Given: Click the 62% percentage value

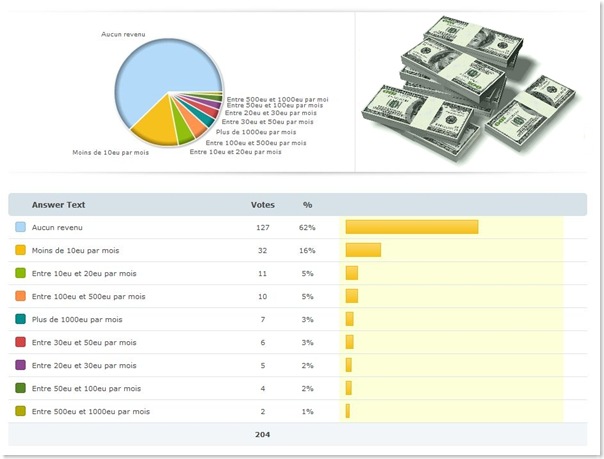Looking at the screenshot, I should tap(307, 228).
